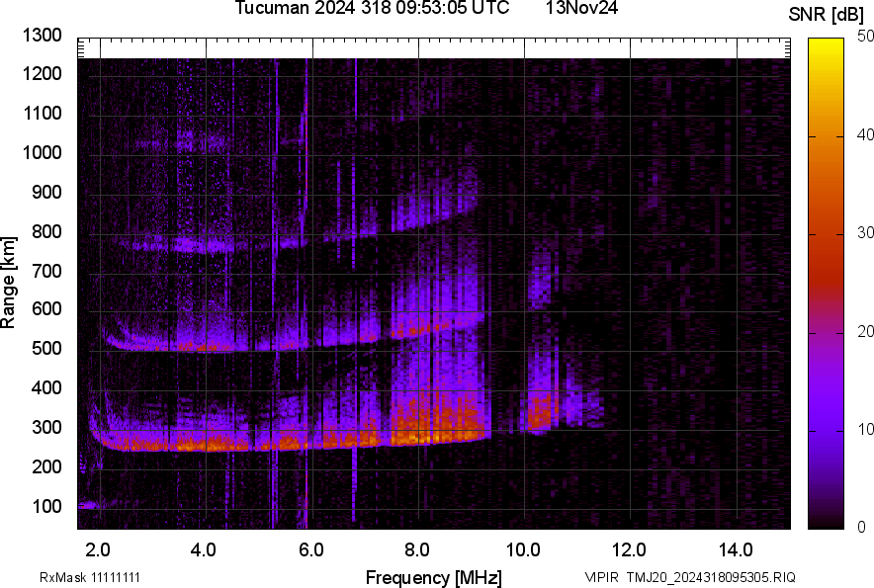Screen dimensions: 874x588
Task: Click the Tucuman timestamp title text
Action: (372, 9)
